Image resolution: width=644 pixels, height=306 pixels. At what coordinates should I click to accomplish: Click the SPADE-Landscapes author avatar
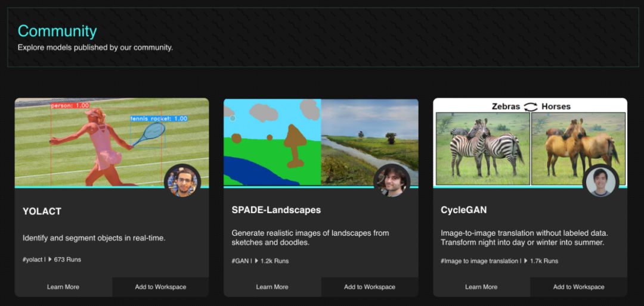[392, 182]
